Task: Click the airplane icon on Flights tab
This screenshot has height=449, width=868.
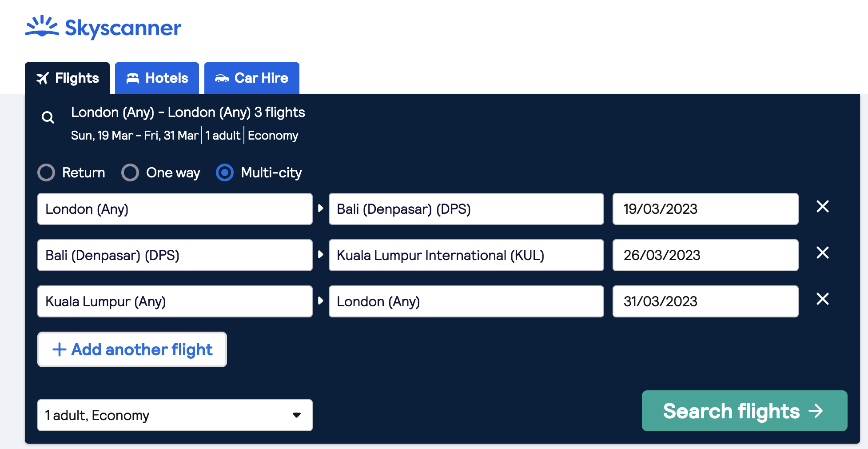Action: [x=43, y=79]
